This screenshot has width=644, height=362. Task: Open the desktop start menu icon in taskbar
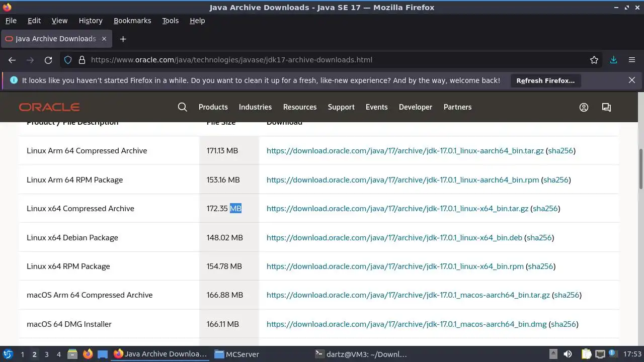(8, 354)
